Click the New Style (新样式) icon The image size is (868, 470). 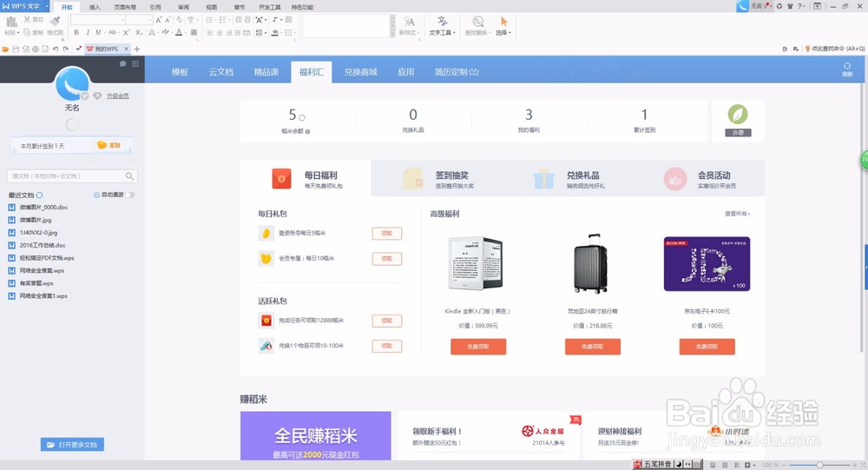409,22
